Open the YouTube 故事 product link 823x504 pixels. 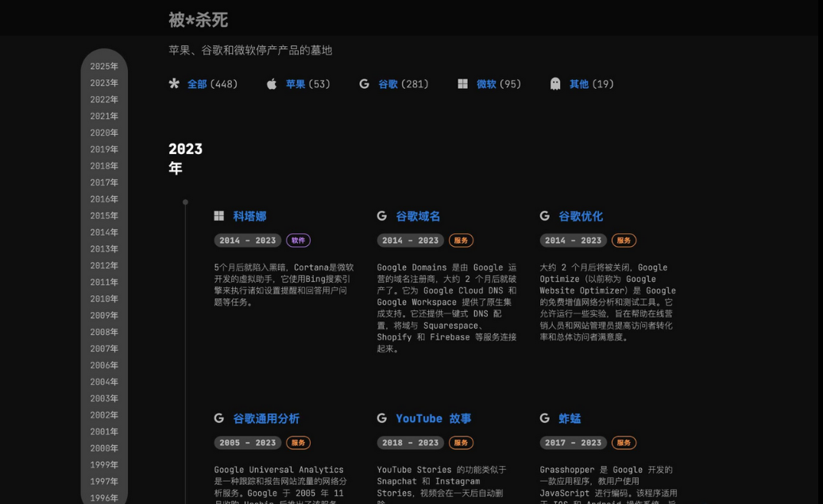tap(434, 418)
